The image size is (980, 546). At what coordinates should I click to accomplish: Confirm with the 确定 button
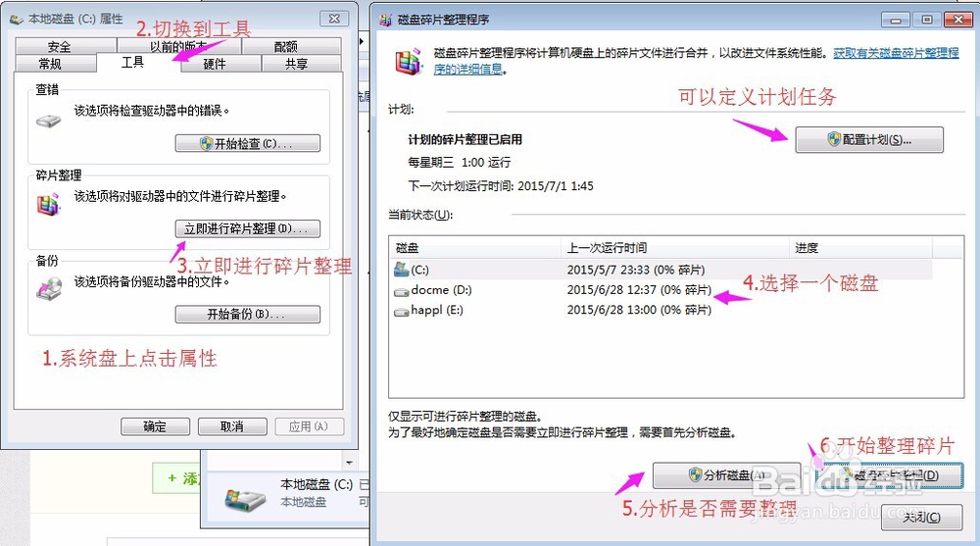click(x=155, y=426)
